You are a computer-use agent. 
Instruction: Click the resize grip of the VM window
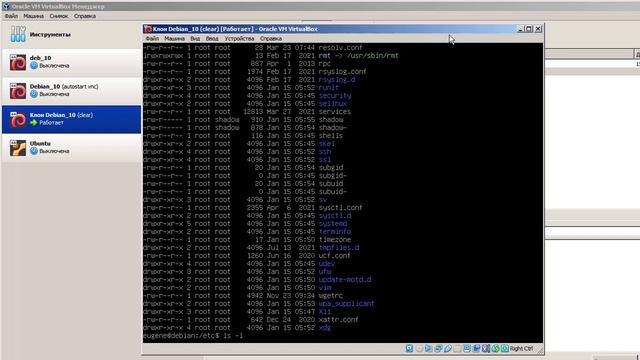tap(540, 350)
